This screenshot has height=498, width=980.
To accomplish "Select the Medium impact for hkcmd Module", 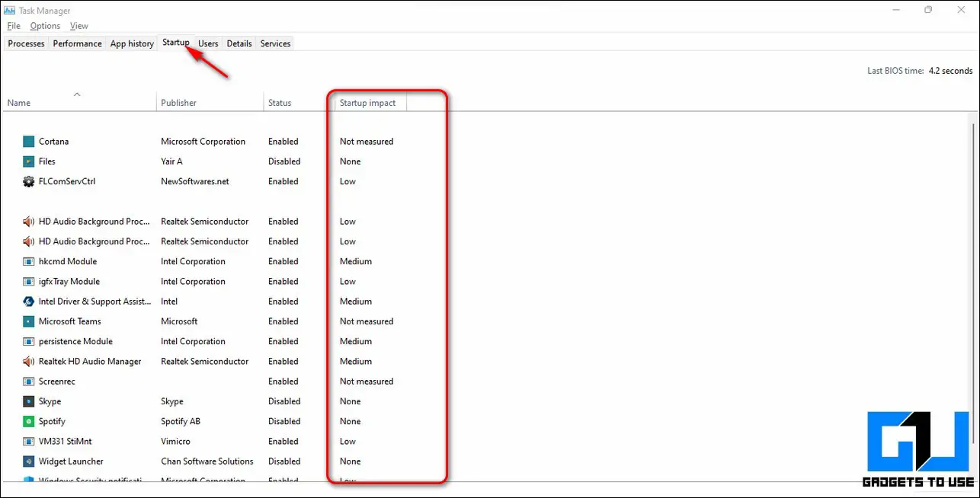I will click(356, 261).
